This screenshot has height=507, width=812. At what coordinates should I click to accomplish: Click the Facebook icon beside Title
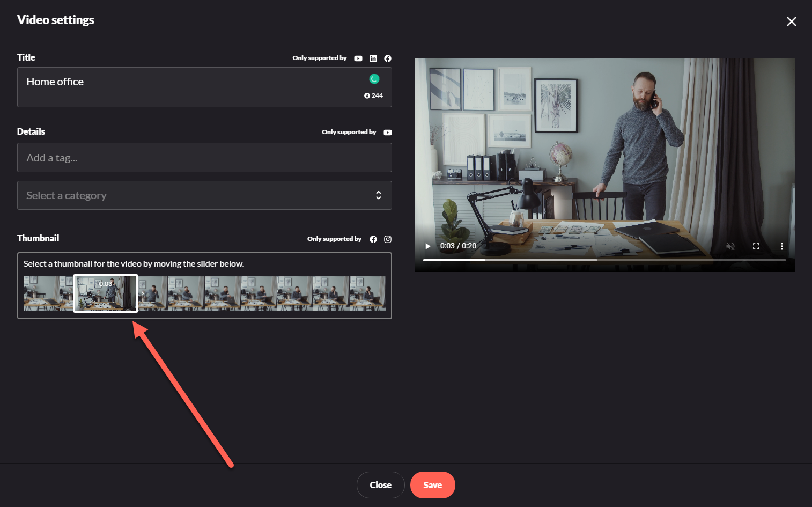click(388, 58)
